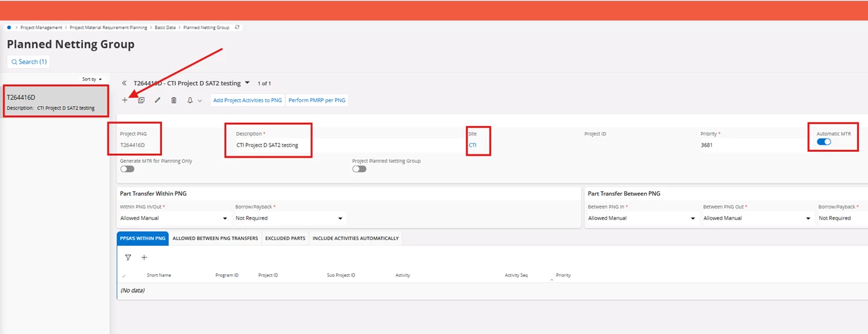Click the plus icon to create new record

tap(125, 100)
